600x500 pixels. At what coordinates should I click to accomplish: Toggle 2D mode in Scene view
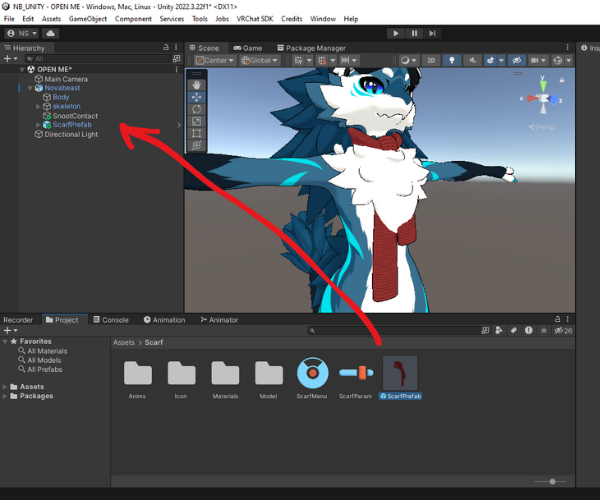click(431, 60)
